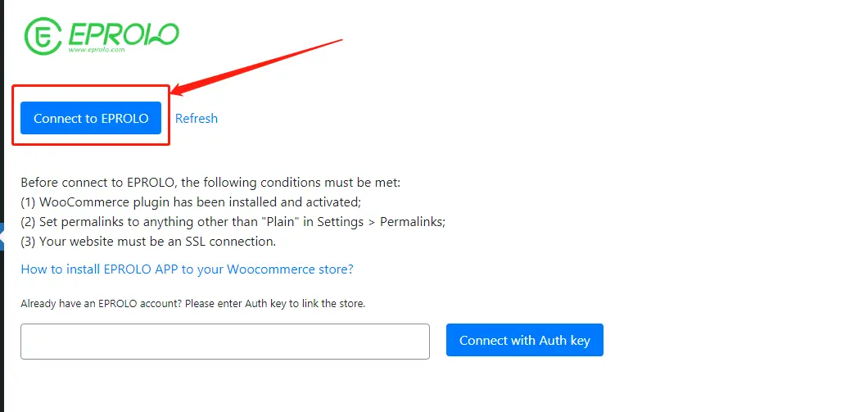Click the SSL connection condition line
This screenshot has height=412, width=868.
click(148, 242)
